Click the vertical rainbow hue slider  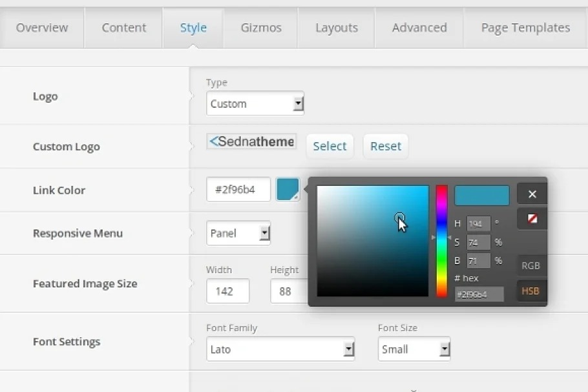(x=441, y=241)
